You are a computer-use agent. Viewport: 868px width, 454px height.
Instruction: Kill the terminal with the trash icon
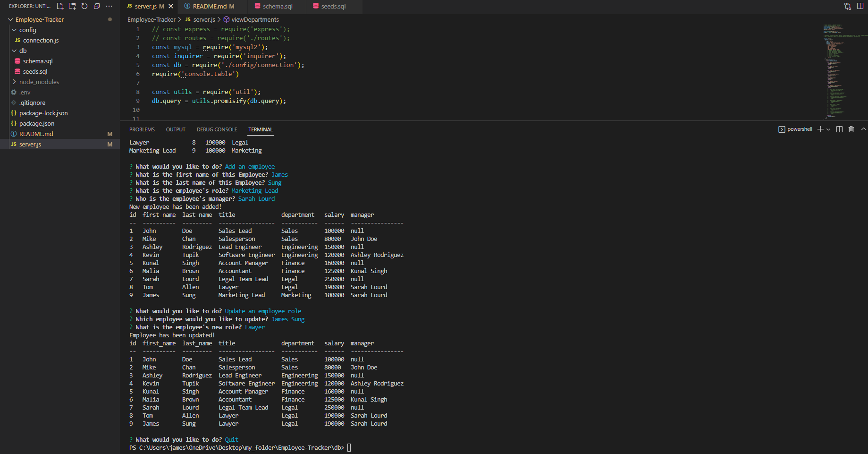pyautogui.click(x=851, y=129)
